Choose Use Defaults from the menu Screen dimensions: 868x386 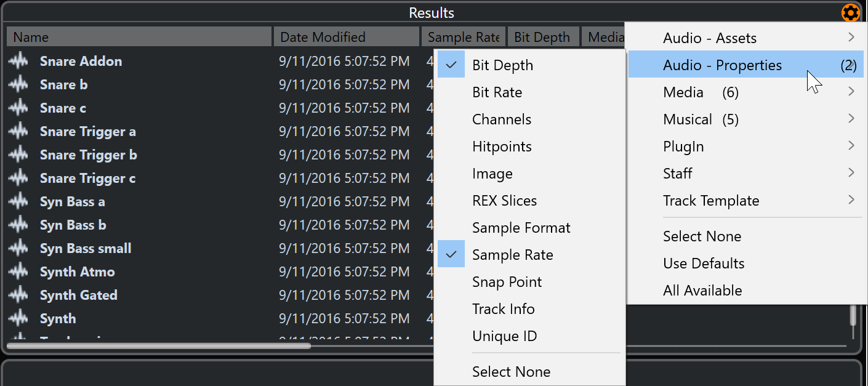coord(703,263)
